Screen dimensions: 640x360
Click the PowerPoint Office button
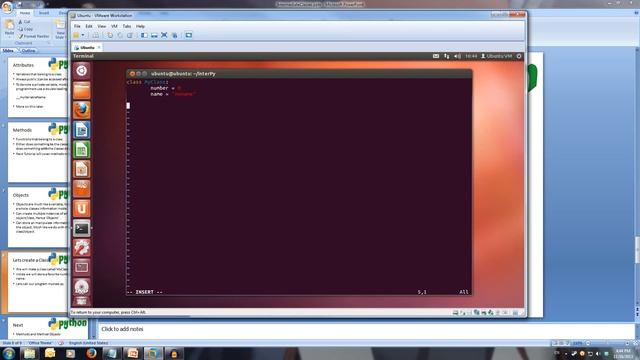click(x=7, y=7)
